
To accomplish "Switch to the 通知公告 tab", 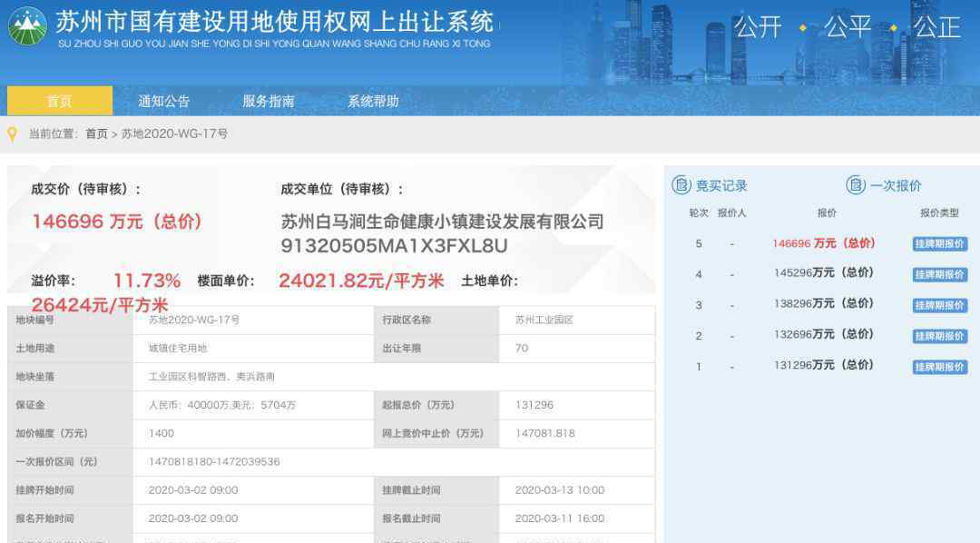I will click(x=164, y=101).
